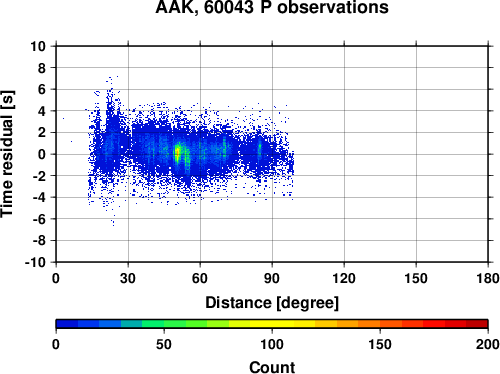Select the dark blue start of colorbar
The width and height of the screenshot is (500, 374).
(67, 324)
